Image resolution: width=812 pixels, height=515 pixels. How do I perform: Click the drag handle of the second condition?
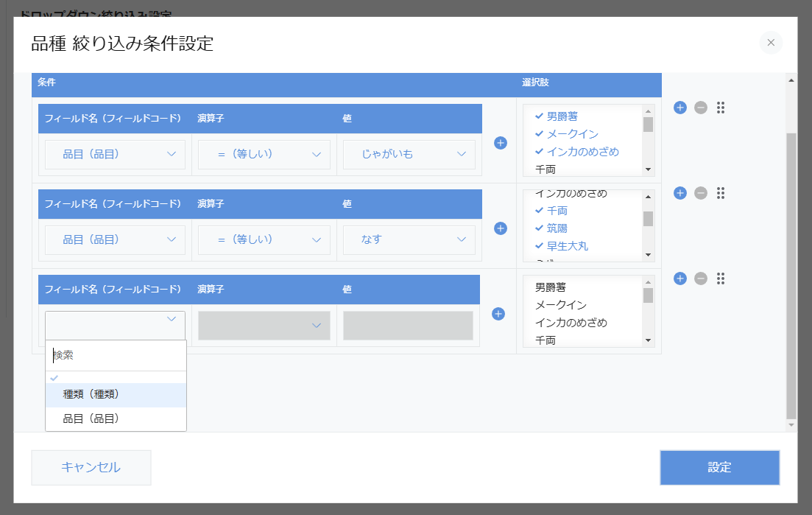pos(721,193)
